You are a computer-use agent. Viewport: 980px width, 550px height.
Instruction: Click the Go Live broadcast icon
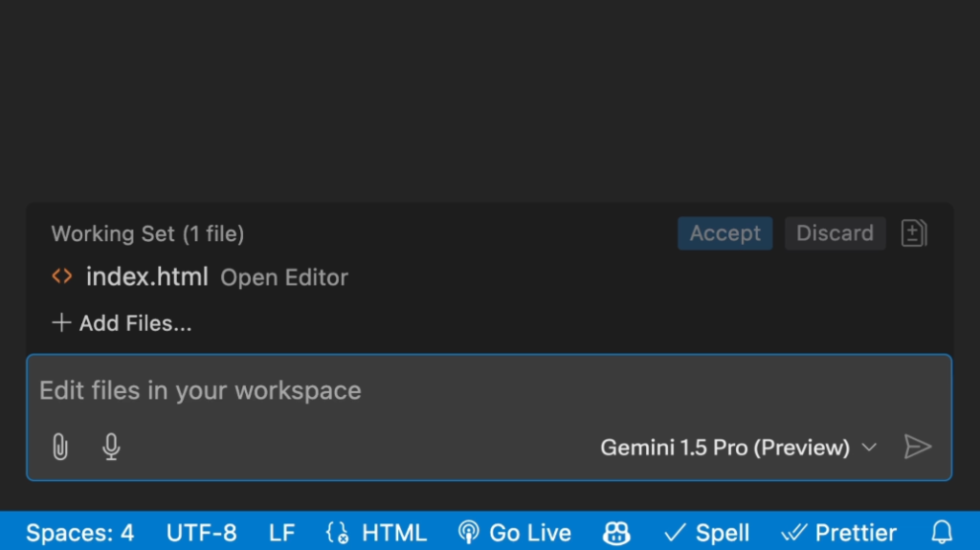point(468,533)
